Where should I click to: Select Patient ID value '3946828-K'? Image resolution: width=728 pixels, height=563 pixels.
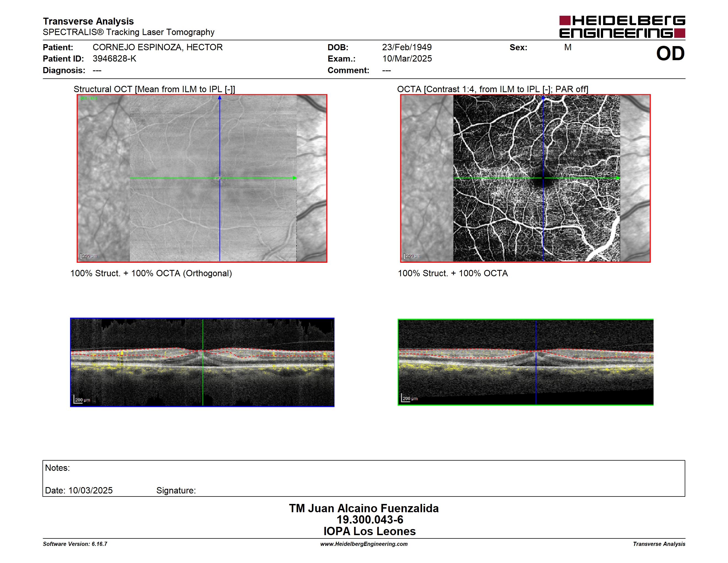[x=114, y=59]
